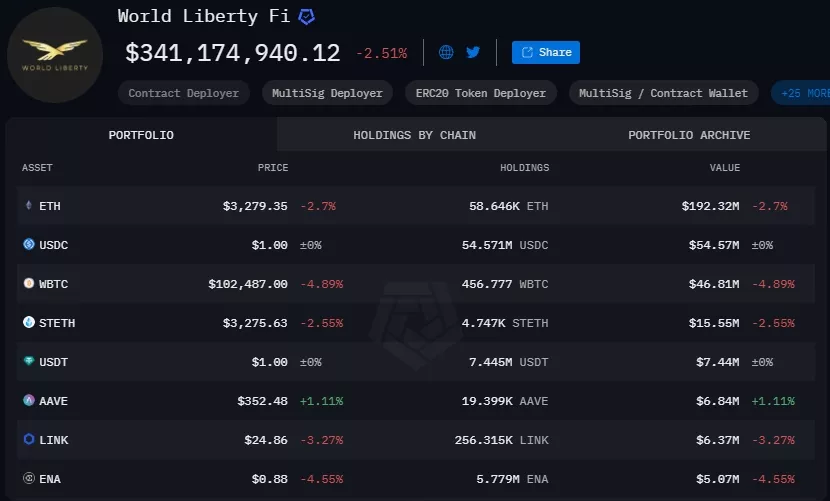The width and height of the screenshot is (830, 501).
Task: Show the +25 MORE tags
Action: [801, 93]
